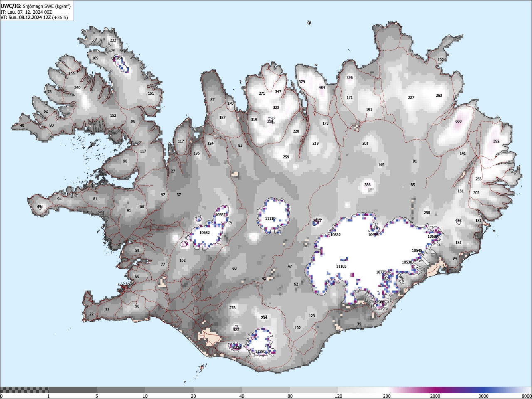Click the map value '483' in the east
This screenshot has height=399, width=532.
tap(458, 221)
